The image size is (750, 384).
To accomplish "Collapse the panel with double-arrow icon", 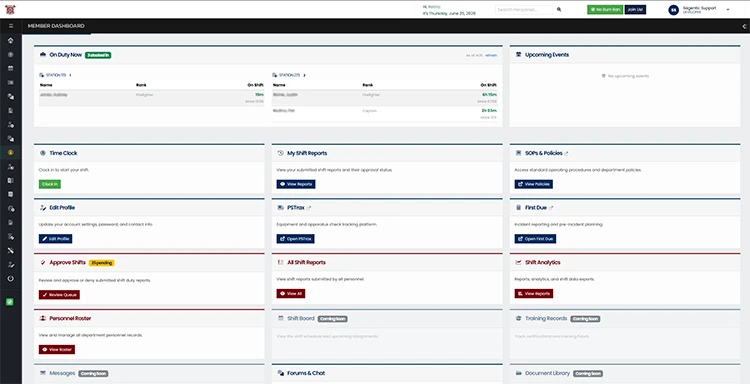I will (745, 26).
